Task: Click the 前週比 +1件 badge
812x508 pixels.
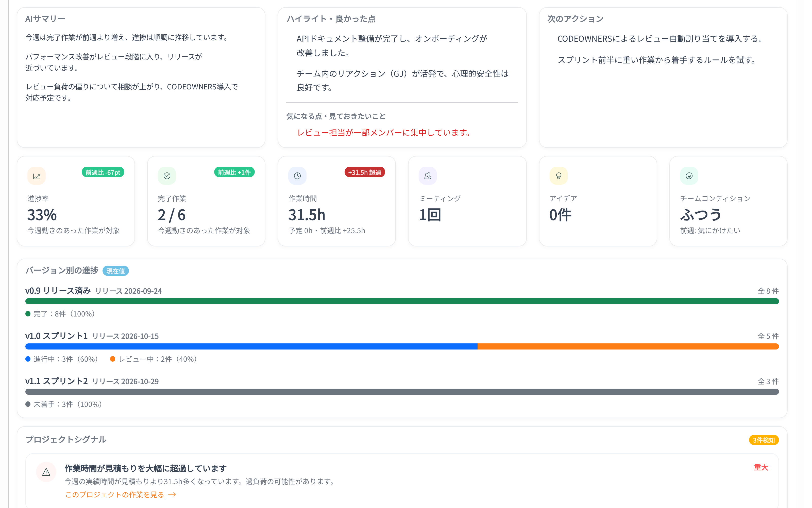Action: (x=234, y=172)
